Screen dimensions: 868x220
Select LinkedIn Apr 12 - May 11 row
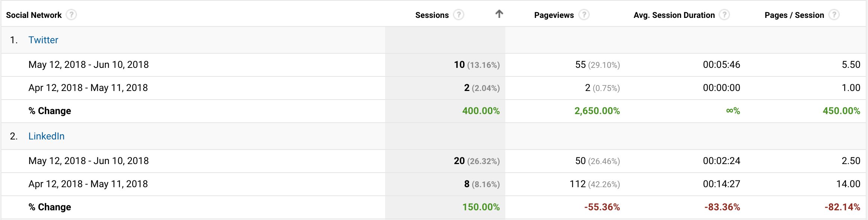pyautogui.click(x=434, y=184)
